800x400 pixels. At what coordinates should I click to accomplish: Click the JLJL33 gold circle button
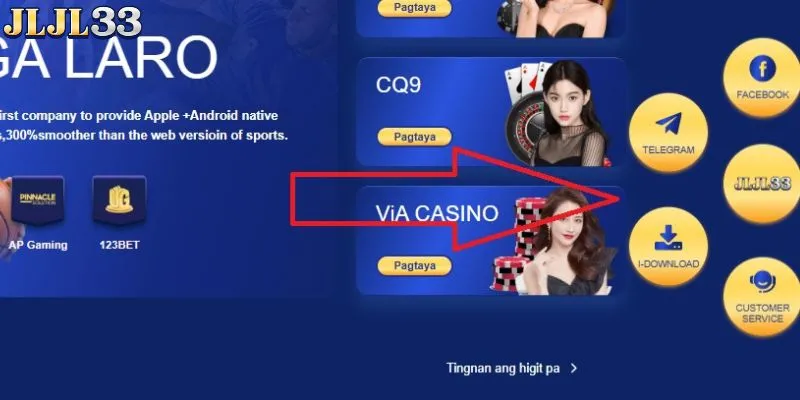pyautogui.click(x=762, y=184)
